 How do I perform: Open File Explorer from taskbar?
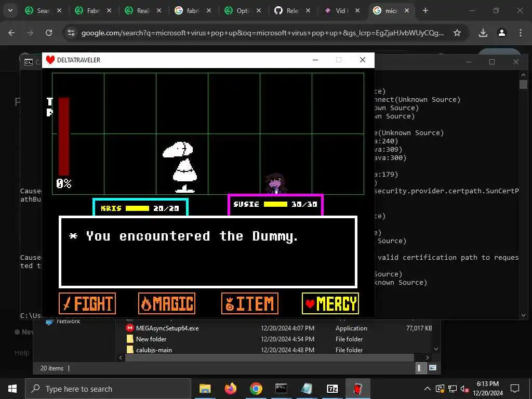205,389
